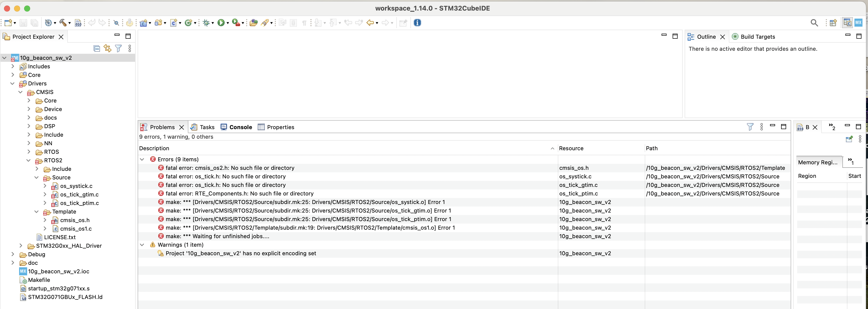Collapse the RTOS2 folder in Project Explorer

click(x=29, y=160)
